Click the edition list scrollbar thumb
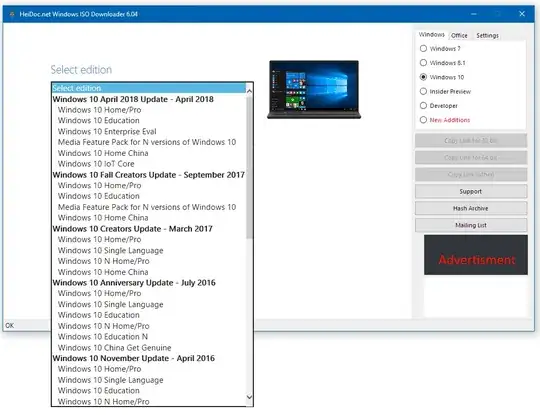Image resolution: width=540 pixels, height=415 pixels. pyautogui.click(x=249, y=167)
